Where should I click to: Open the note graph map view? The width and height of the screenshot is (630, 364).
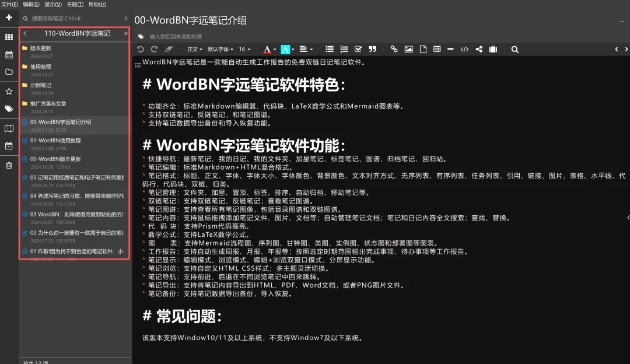tap(9, 128)
